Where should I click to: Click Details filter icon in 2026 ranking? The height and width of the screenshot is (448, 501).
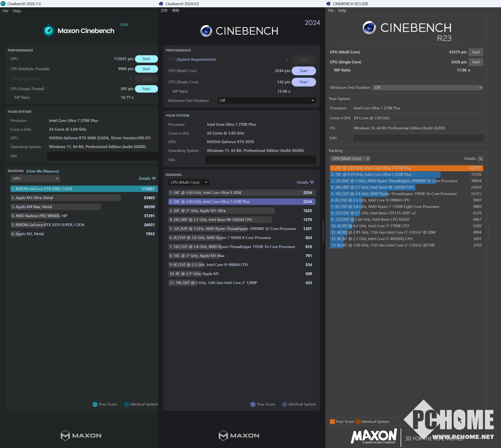154,179
